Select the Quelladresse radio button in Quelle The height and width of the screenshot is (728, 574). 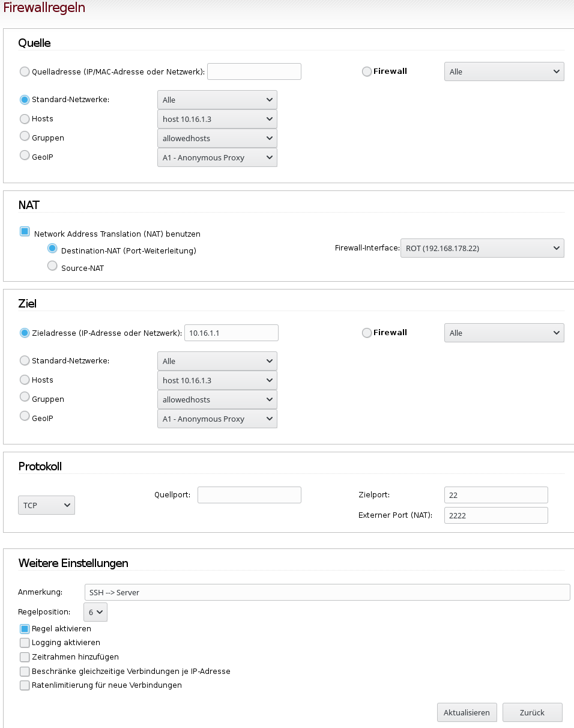click(25, 71)
